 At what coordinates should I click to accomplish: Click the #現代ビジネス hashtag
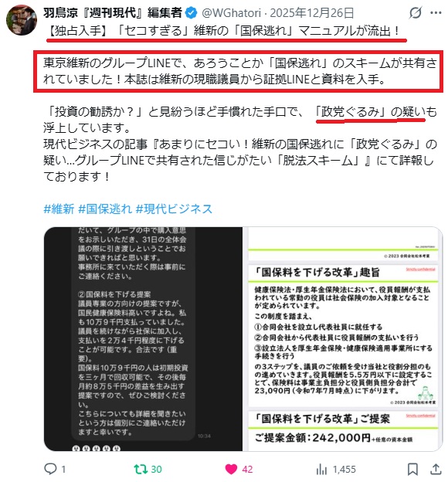coord(174,209)
